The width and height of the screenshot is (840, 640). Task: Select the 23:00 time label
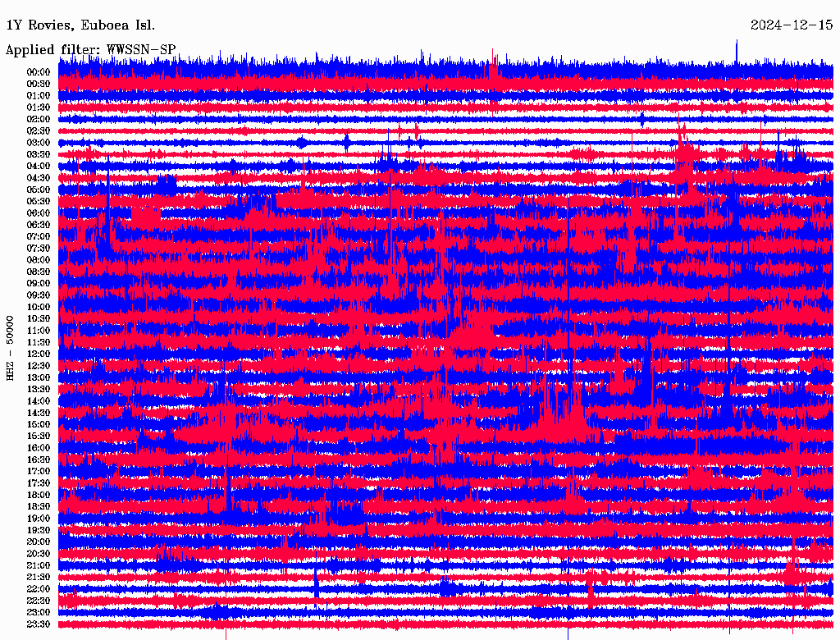[39, 612]
